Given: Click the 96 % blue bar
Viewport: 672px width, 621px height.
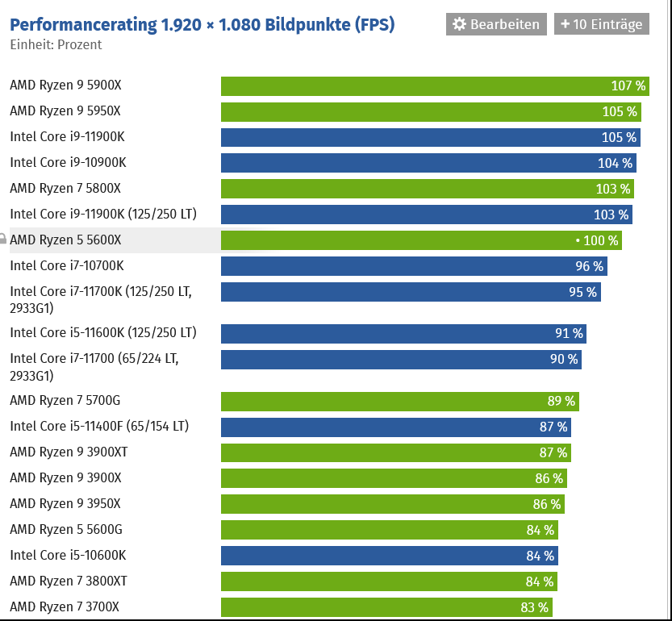Looking at the screenshot, I should tap(414, 266).
